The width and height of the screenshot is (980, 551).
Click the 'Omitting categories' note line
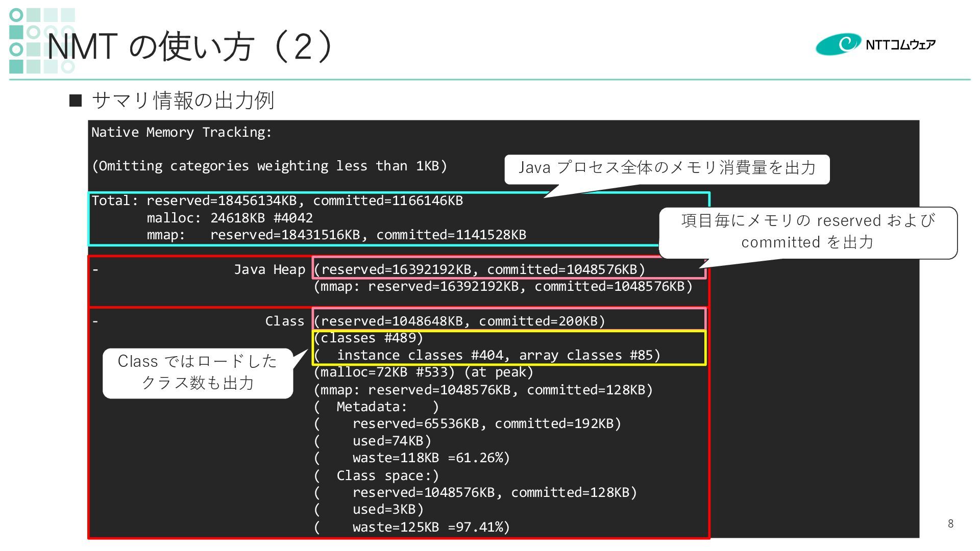coord(269,166)
